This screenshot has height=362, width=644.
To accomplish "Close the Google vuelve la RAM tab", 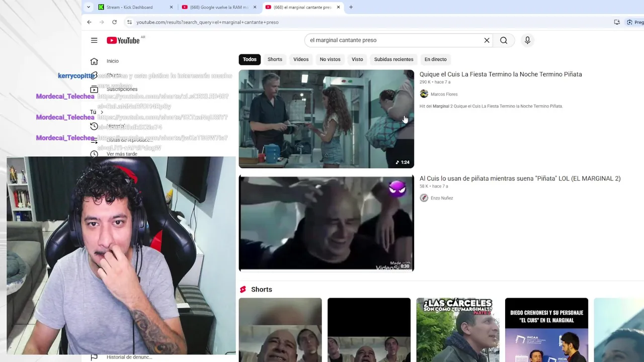I will coord(255,7).
